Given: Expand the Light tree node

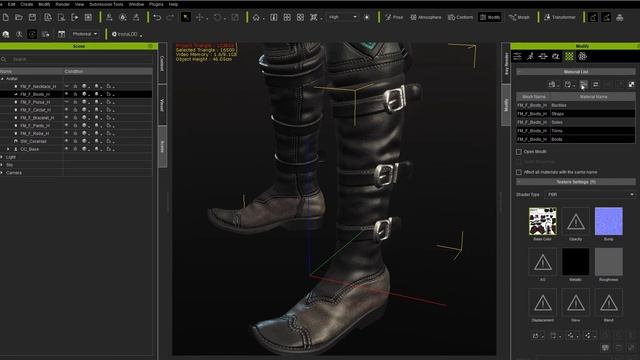Looking at the screenshot, I should coord(2,157).
